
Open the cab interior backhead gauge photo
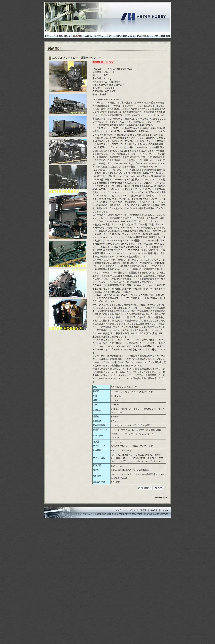click(x=68, y=314)
